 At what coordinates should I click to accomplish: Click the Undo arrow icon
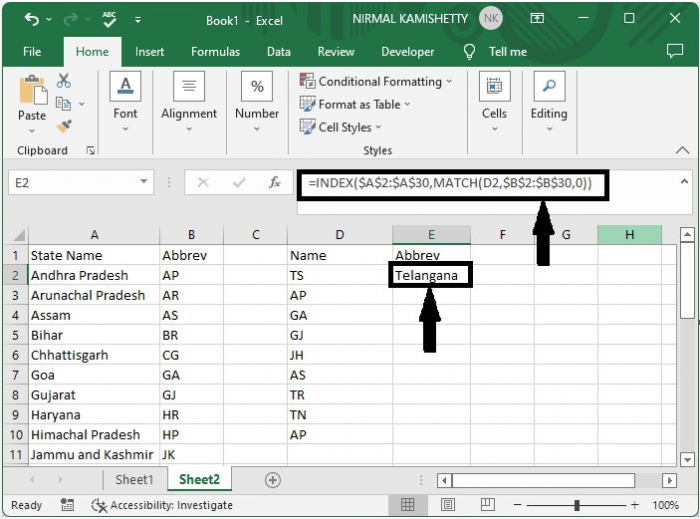[32, 19]
